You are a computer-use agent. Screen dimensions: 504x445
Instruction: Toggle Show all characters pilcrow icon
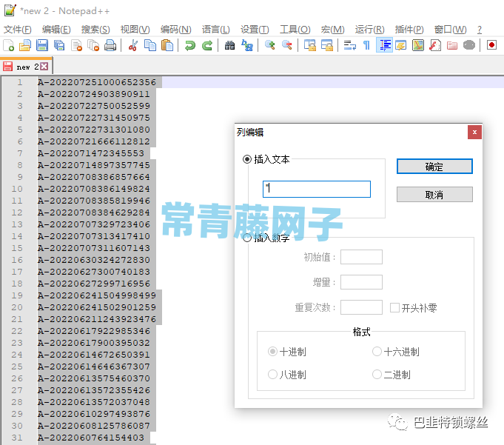coord(367,45)
